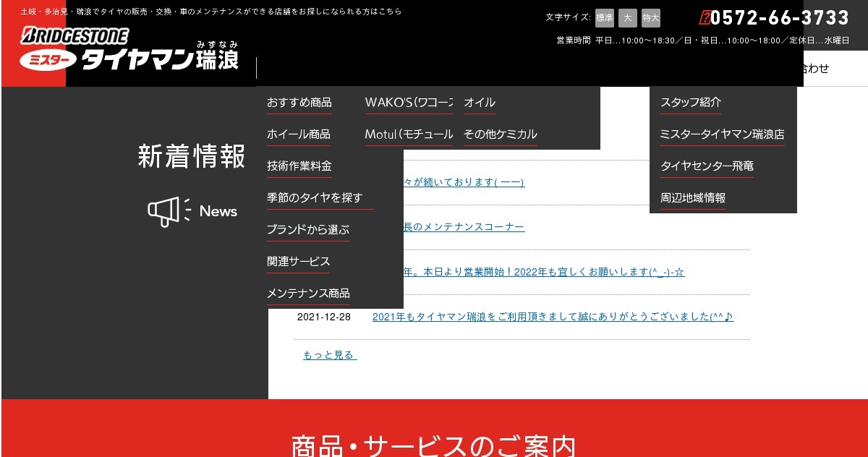Click the date 2021-12-28
The width and height of the screenshot is (868, 457).
coord(324,317)
